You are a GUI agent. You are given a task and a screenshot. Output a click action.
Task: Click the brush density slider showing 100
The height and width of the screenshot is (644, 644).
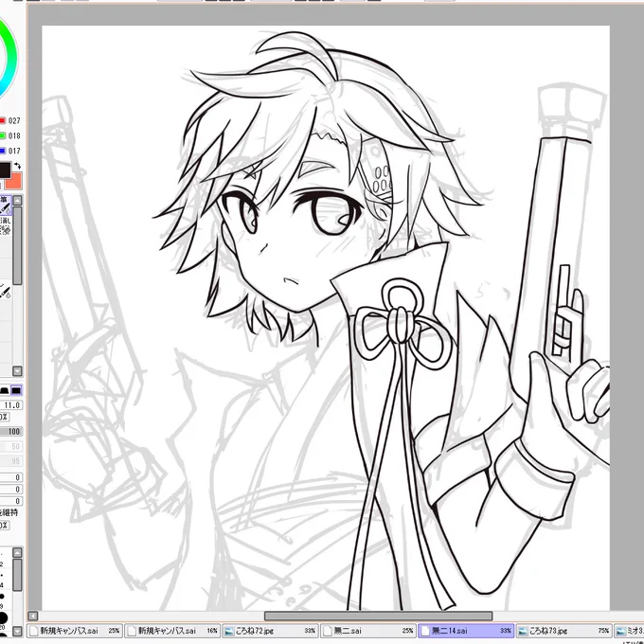click(x=11, y=431)
